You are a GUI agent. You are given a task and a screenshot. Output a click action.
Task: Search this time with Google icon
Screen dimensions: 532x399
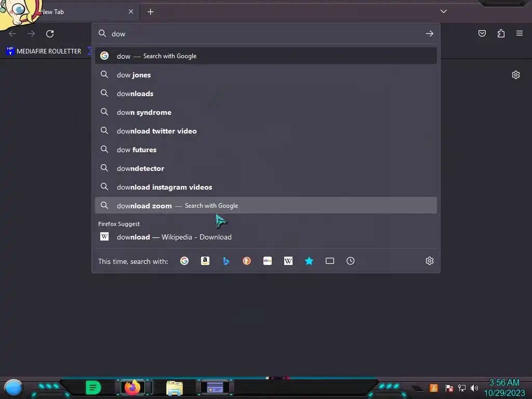pyautogui.click(x=184, y=261)
